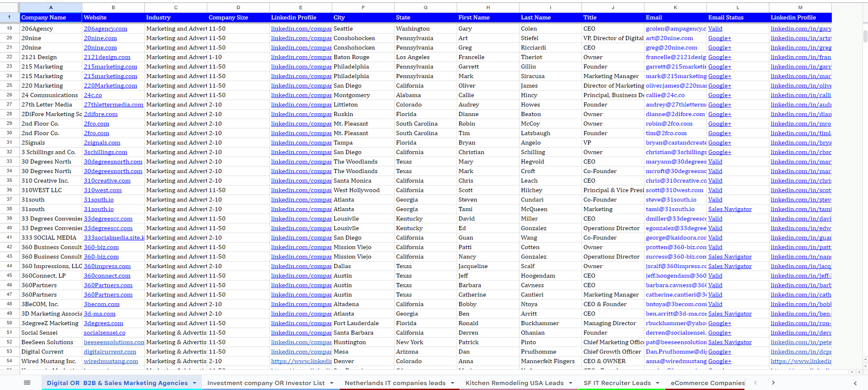Select cell 'Fort Lauderdale'

coord(363,323)
